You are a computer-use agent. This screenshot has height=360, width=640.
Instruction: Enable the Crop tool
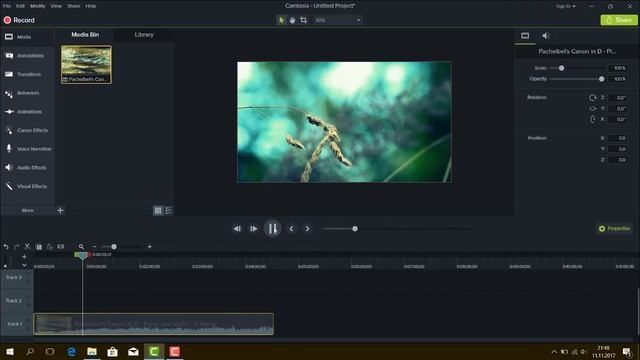(x=303, y=20)
